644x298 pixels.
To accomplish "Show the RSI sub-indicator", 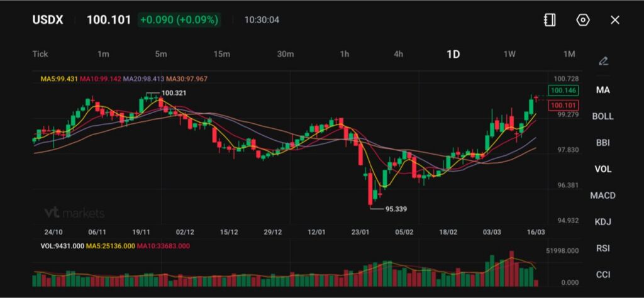I will pos(602,248).
